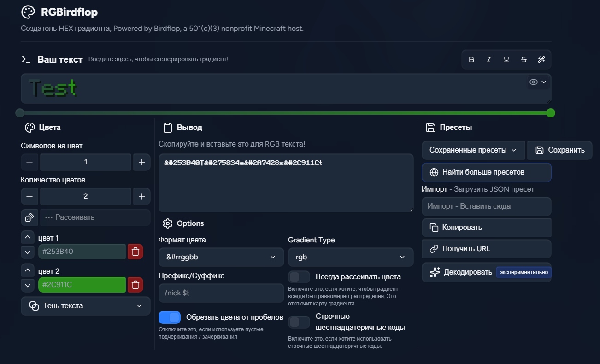
Task: Disable the 'Обрезать цвета от пробелов' switch
Action: pyautogui.click(x=170, y=317)
